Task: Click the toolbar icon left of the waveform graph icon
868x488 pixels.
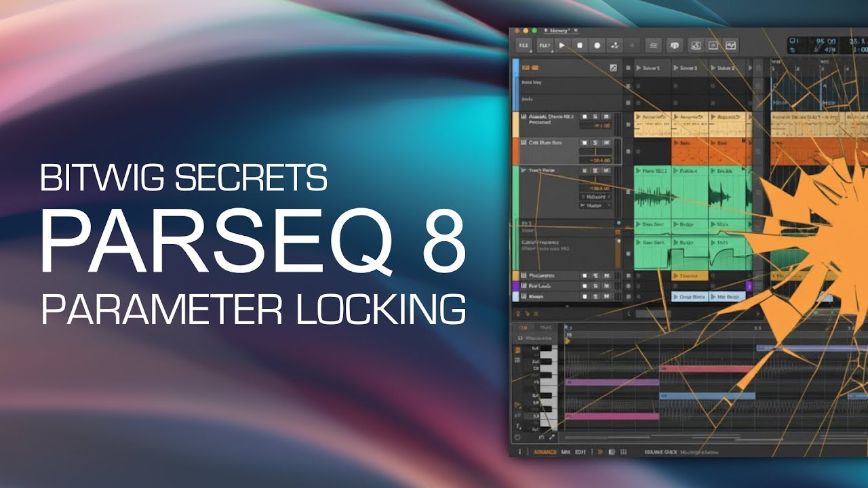Action: (x=713, y=45)
